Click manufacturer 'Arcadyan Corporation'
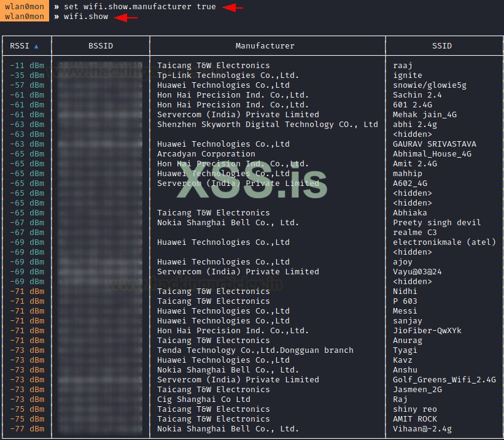504x440 pixels. [206, 154]
